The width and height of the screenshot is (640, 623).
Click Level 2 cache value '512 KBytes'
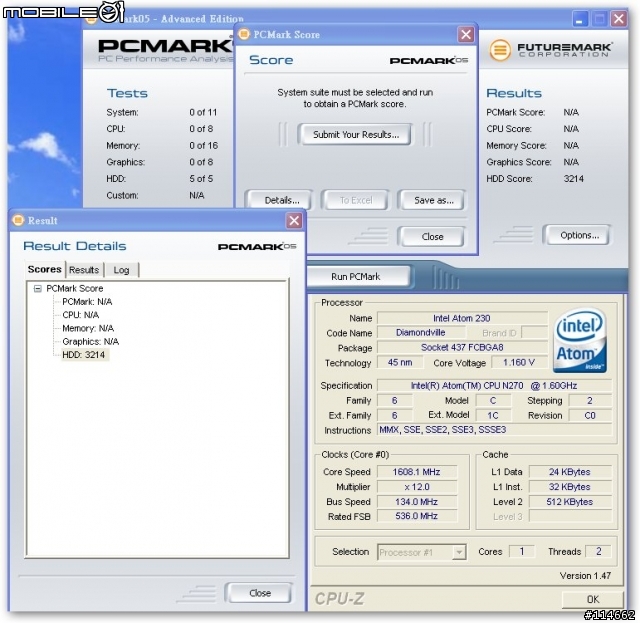[x=570, y=502]
